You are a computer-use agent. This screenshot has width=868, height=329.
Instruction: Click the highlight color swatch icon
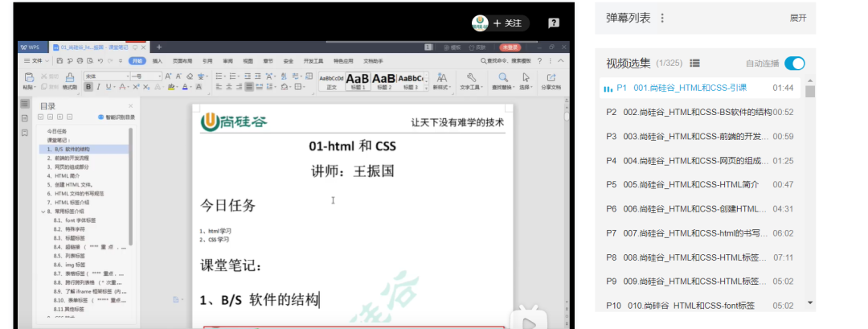click(x=170, y=87)
